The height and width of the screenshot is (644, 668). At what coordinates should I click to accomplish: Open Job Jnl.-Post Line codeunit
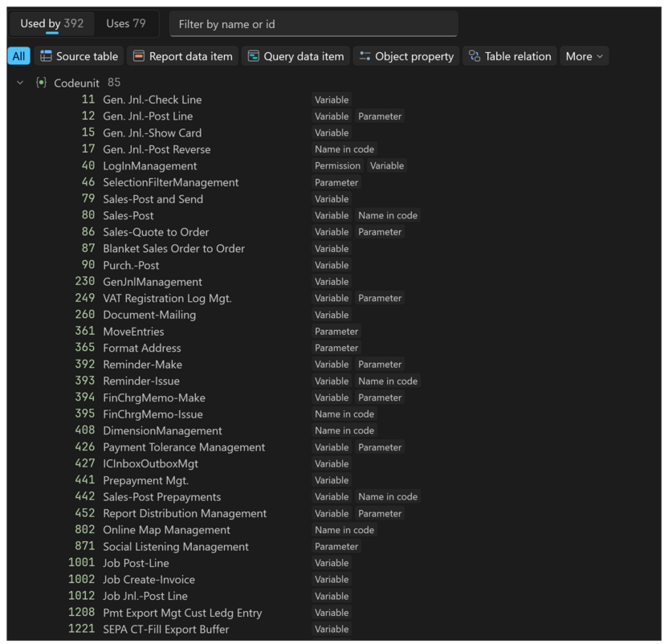pyautogui.click(x=145, y=597)
